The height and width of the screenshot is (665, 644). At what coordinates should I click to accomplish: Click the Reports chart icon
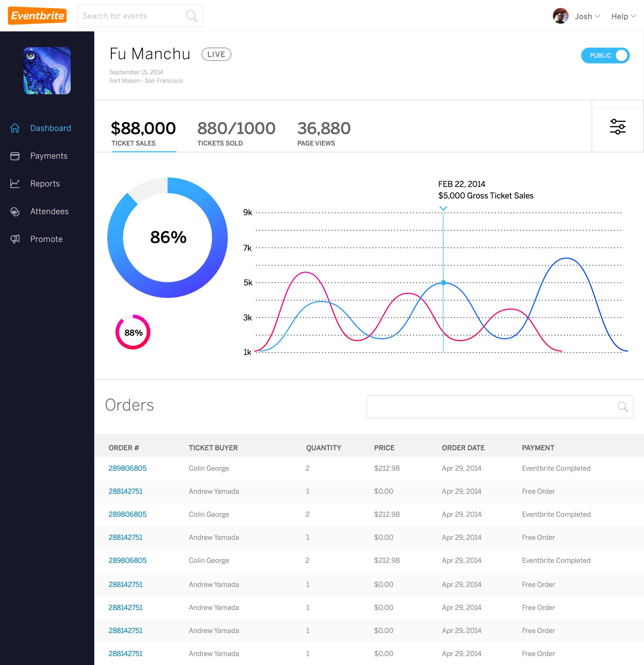pos(15,184)
